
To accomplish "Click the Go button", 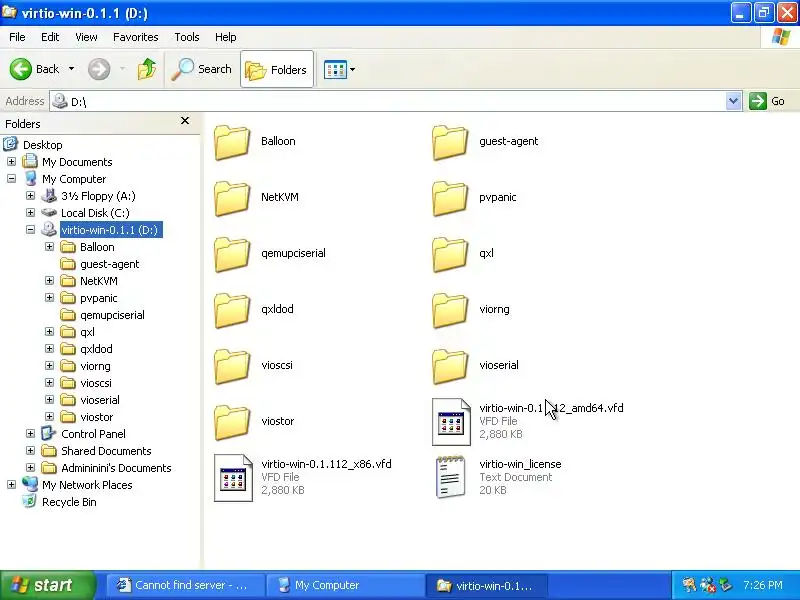I will click(x=767, y=101).
